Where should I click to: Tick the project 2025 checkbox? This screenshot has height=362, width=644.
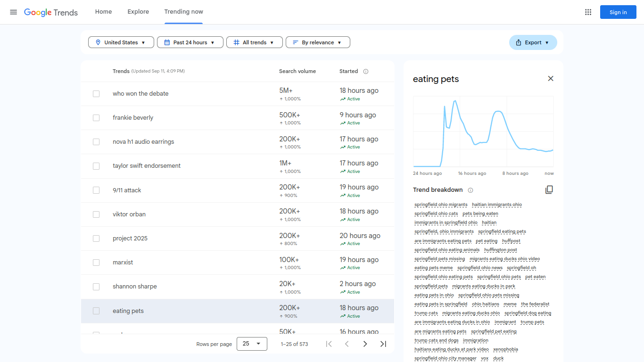(96, 239)
